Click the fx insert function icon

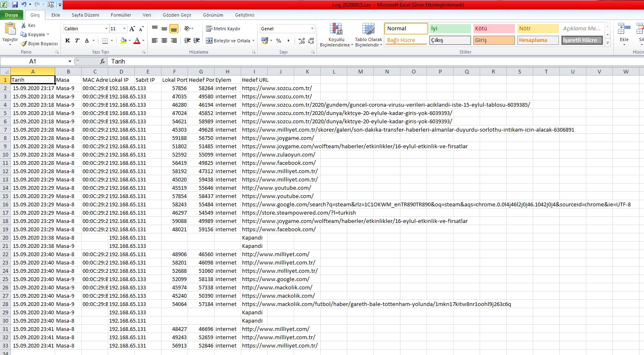(102, 61)
